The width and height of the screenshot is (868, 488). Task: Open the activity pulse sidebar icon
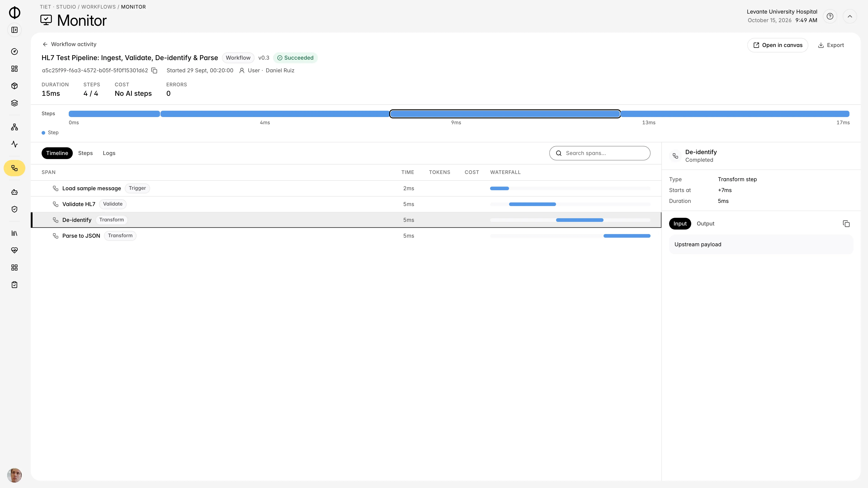(x=14, y=144)
